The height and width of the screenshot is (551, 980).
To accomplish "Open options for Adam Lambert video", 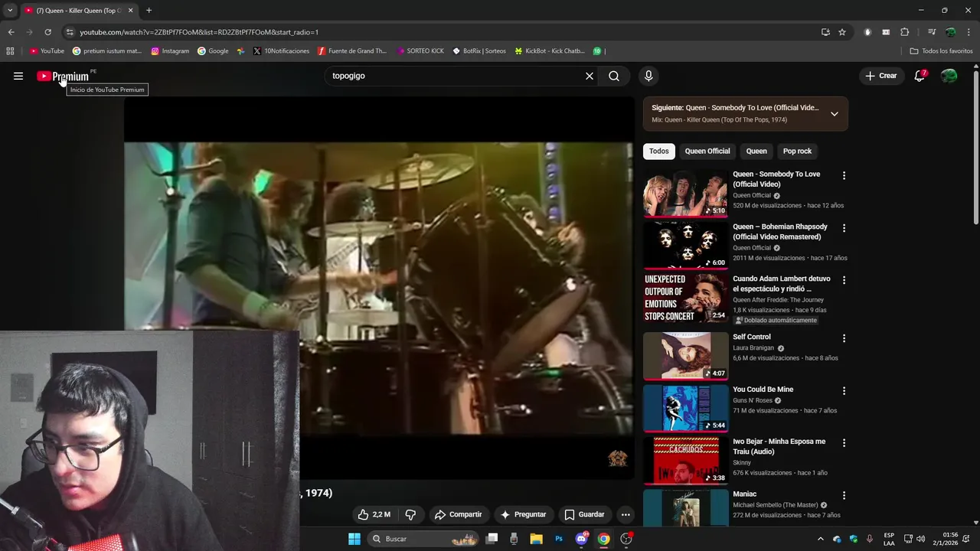I will (x=844, y=280).
